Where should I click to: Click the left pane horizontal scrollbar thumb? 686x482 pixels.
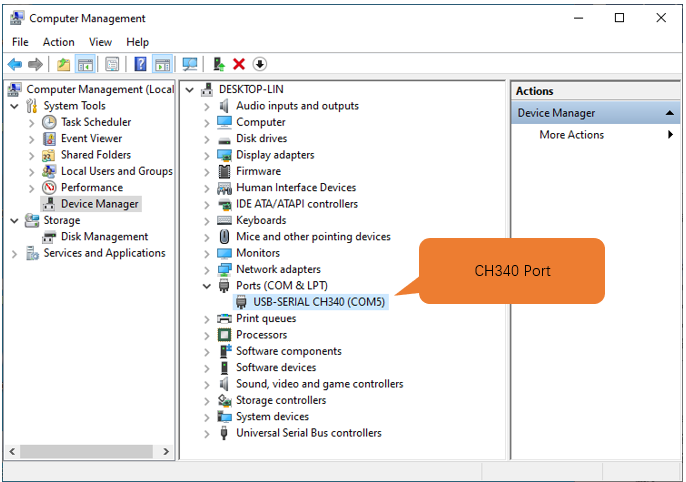point(86,451)
